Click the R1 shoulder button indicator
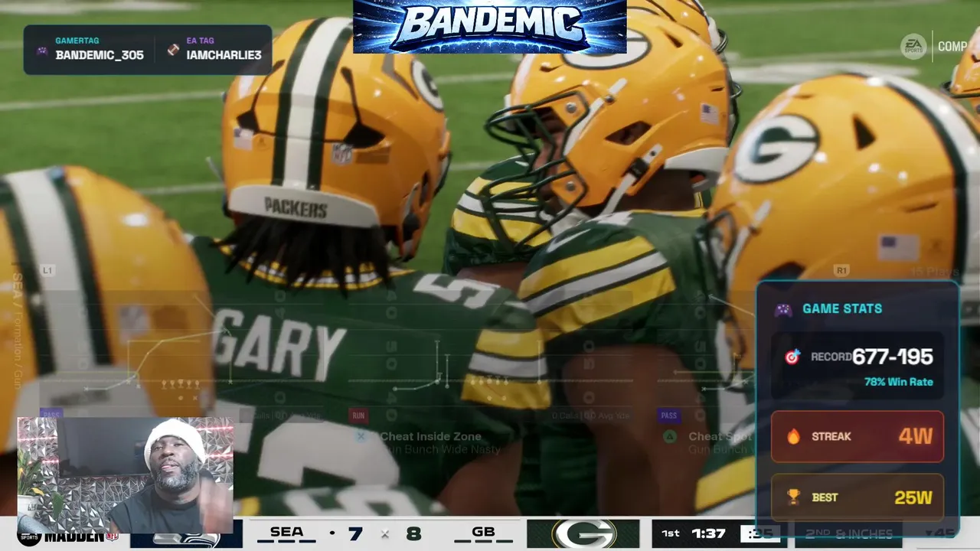Viewport: 980px width, 551px height. pyautogui.click(x=841, y=270)
